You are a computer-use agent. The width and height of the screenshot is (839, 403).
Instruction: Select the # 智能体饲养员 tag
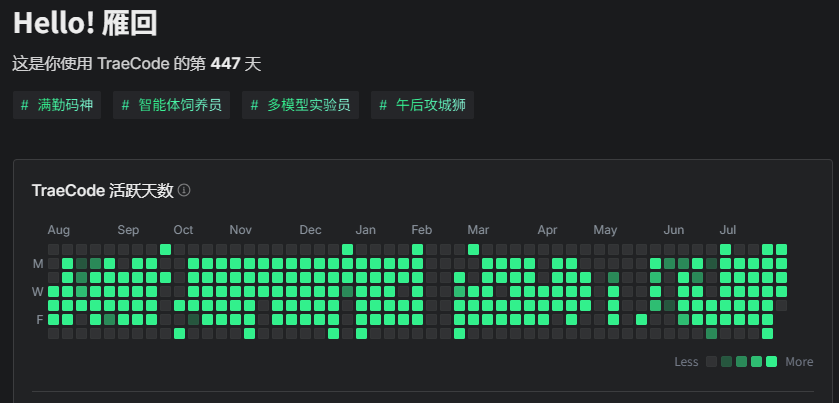pyautogui.click(x=171, y=105)
